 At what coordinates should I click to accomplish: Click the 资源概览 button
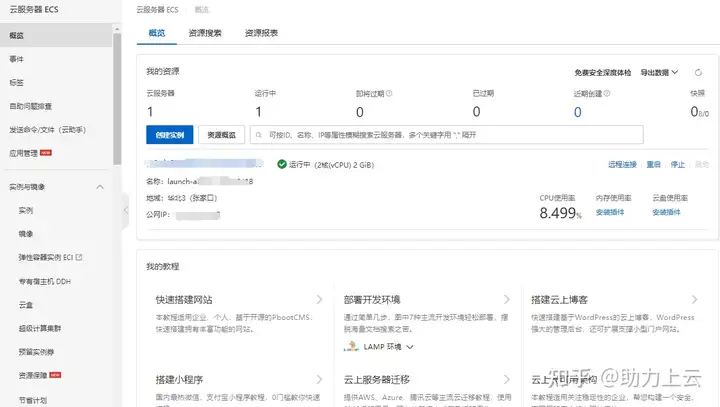(221, 135)
